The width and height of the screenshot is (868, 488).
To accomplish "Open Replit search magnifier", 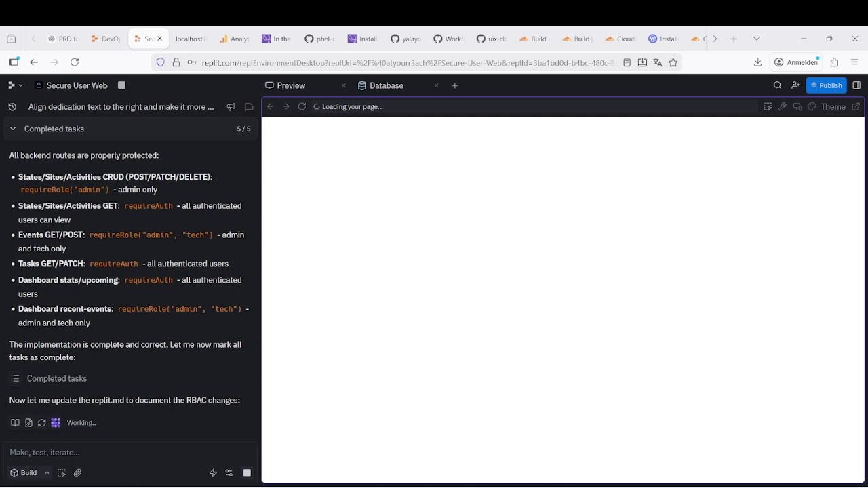I will 778,85.
